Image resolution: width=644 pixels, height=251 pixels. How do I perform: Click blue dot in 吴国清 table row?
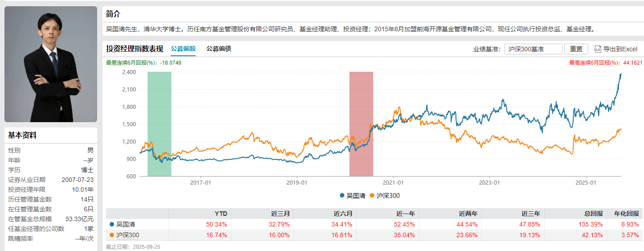(x=111, y=224)
